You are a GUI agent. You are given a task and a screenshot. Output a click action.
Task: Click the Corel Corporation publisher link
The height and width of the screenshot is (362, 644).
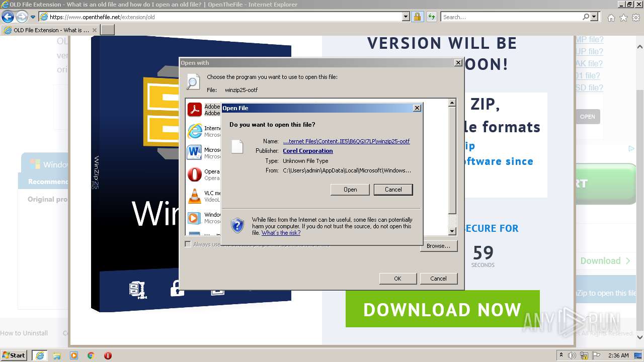(x=308, y=151)
